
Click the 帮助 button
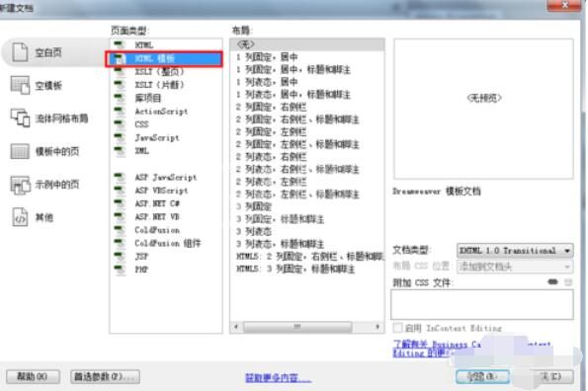click(x=33, y=376)
